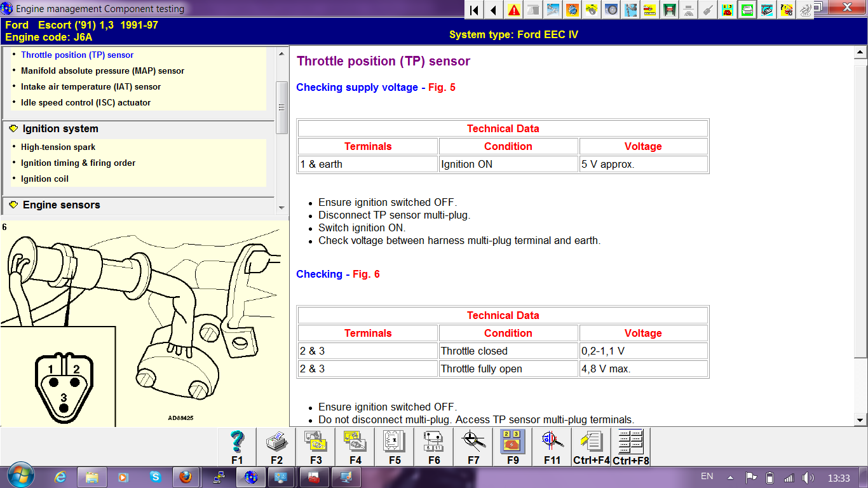
Task: Click the volume speaker tray icon
Action: [x=808, y=478]
